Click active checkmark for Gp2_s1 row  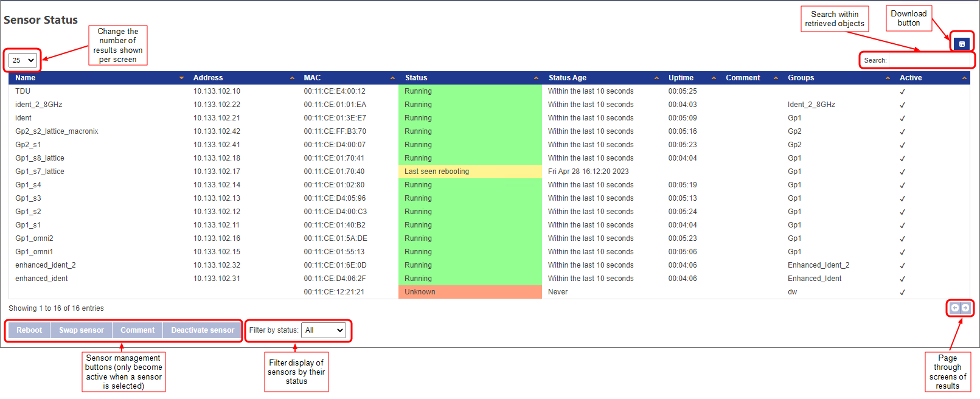click(902, 145)
